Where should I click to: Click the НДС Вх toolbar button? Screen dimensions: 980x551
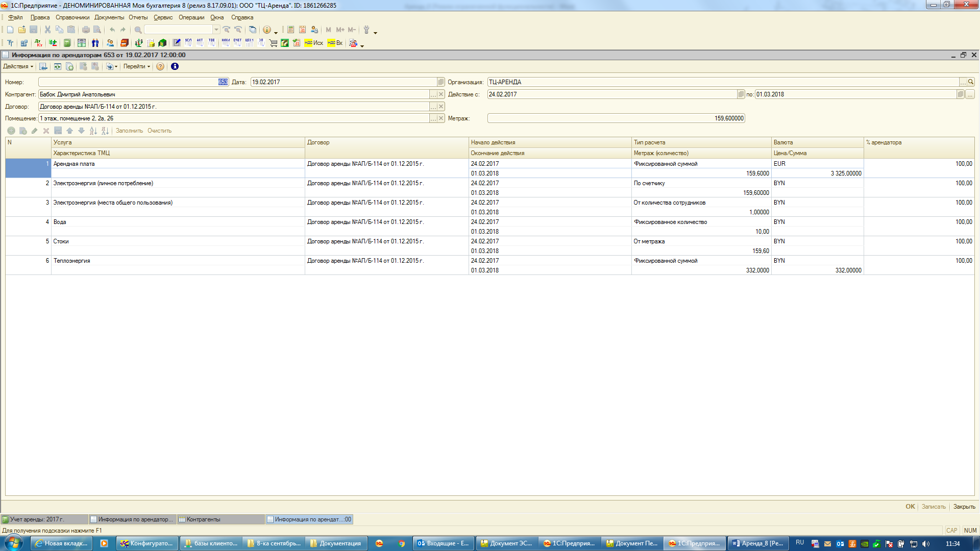click(335, 43)
